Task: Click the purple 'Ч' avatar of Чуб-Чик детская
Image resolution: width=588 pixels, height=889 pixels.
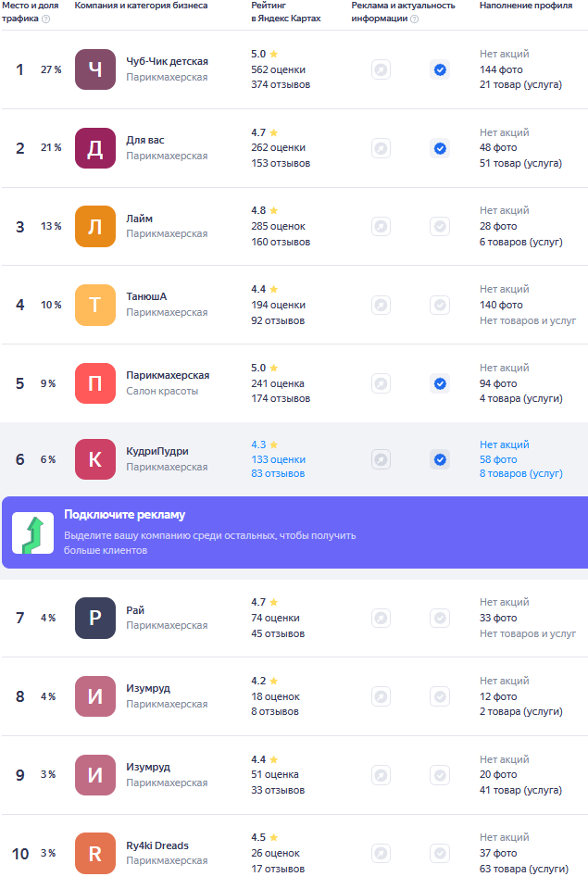Action: pyautogui.click(x=95, y=69)
